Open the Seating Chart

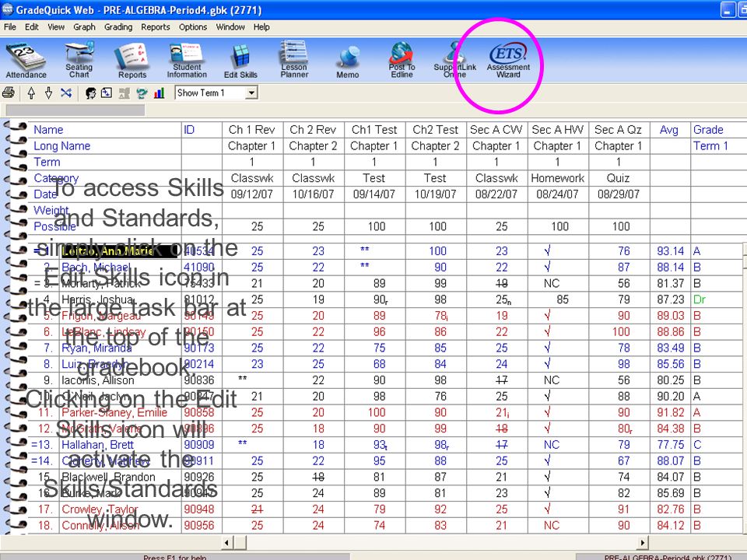pyautogui.click(x=79, y=61)
